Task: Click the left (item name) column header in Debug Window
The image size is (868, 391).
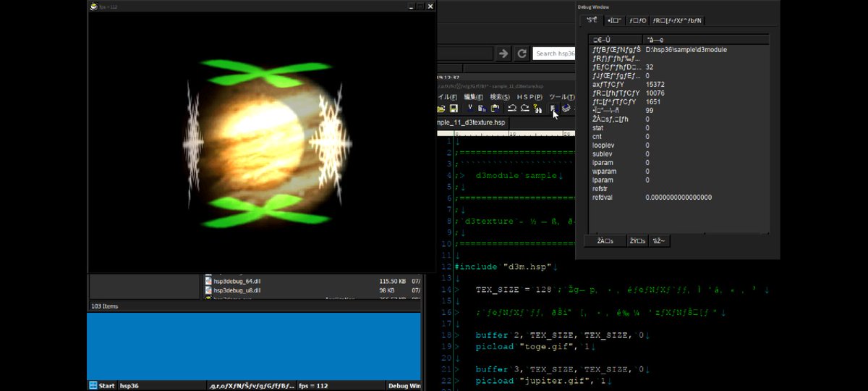Action: (616, 39)
